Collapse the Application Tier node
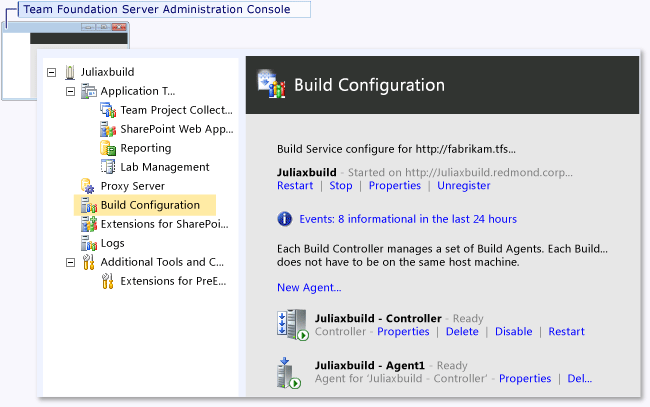The height and width of the screenshot is (407, 650). coord(70,92)
